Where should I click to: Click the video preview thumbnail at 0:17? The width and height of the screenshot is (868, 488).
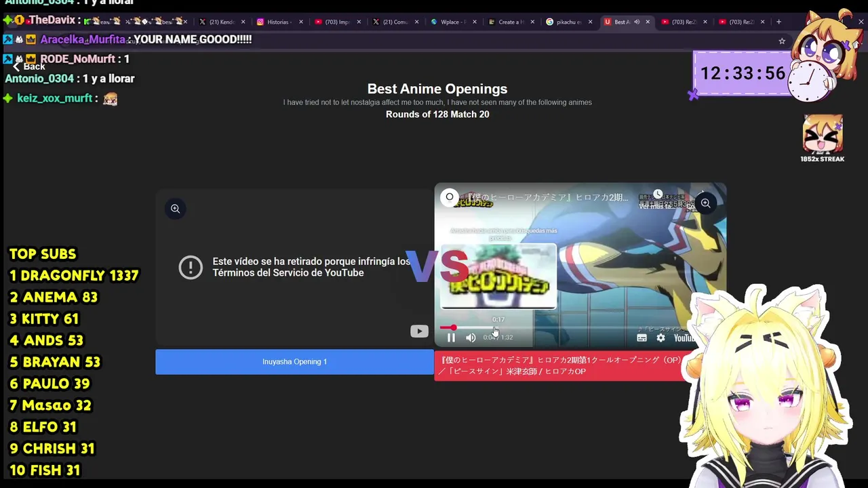tap(498, 277)
